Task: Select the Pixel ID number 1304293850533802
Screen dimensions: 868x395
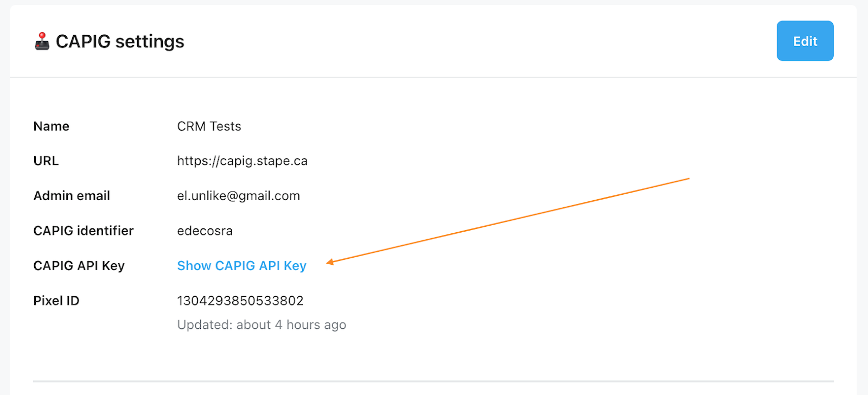Action: coord(240,300)
